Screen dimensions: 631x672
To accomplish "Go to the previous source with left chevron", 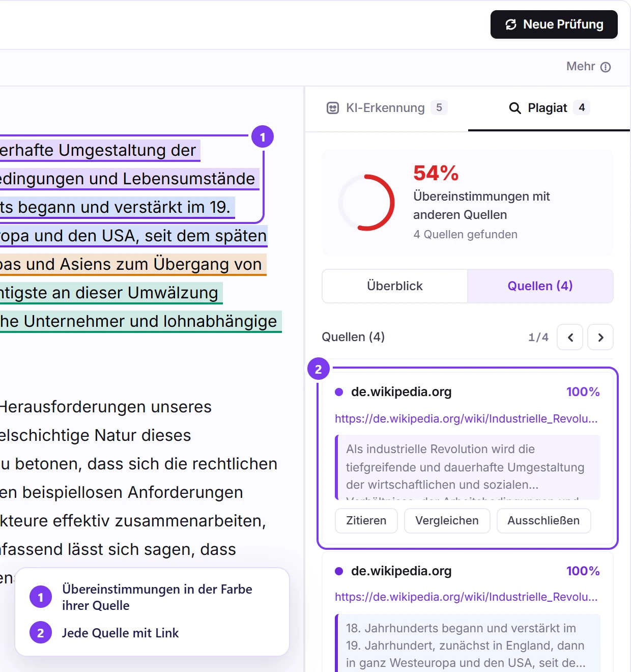I will [570, 337].
